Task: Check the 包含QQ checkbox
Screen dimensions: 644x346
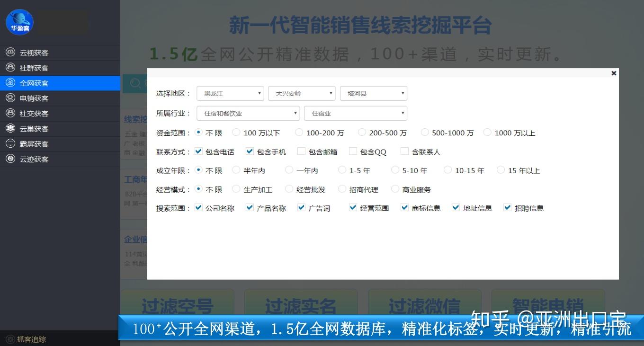Action: pos(353,151)
